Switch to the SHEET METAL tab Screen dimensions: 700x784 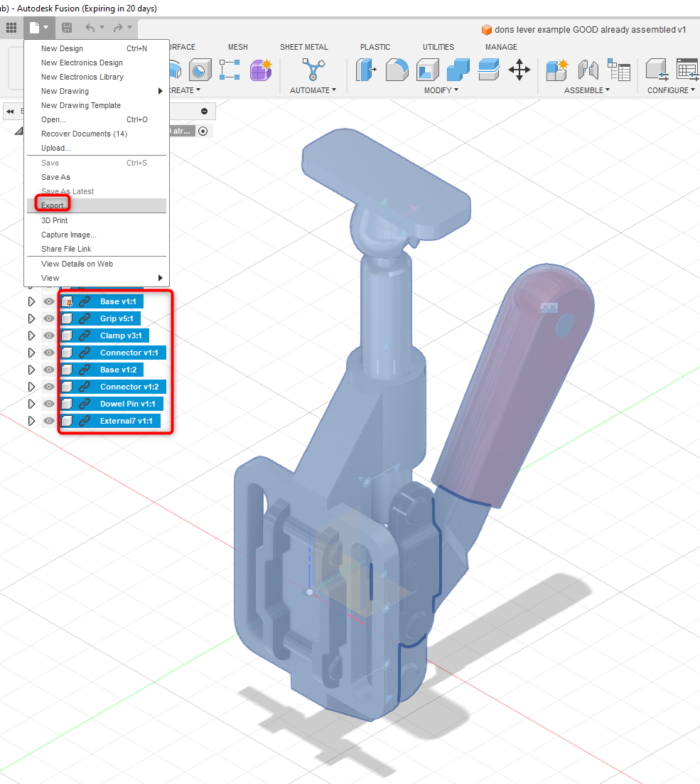(303, 47)
